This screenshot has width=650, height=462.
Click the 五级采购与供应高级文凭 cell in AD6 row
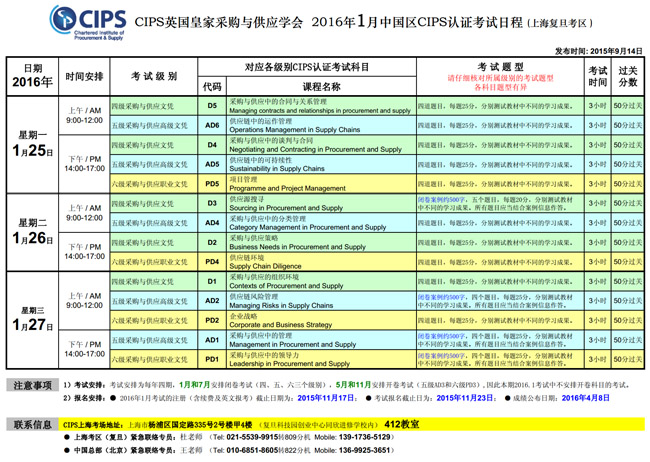coord(154,125)
